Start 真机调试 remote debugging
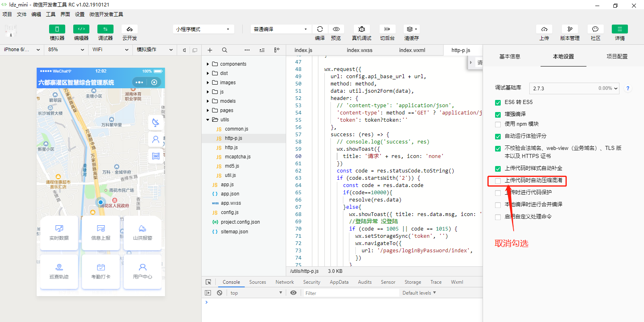 (x=362, y=29)
